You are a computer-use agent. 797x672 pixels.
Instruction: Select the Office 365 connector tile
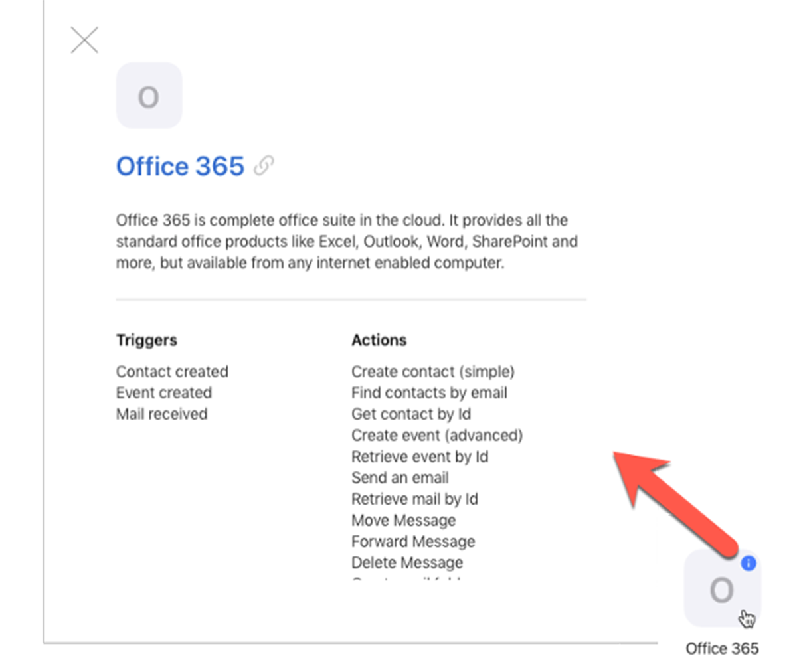point(722,589)
